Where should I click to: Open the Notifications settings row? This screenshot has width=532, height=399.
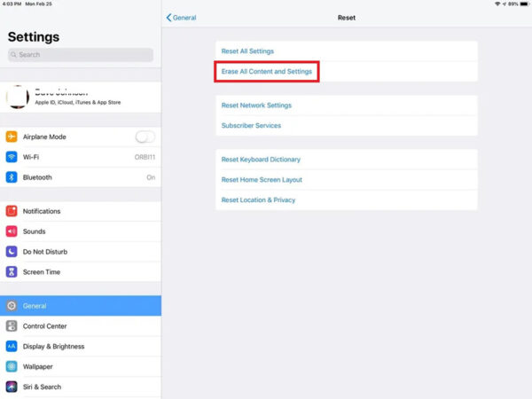81,211
